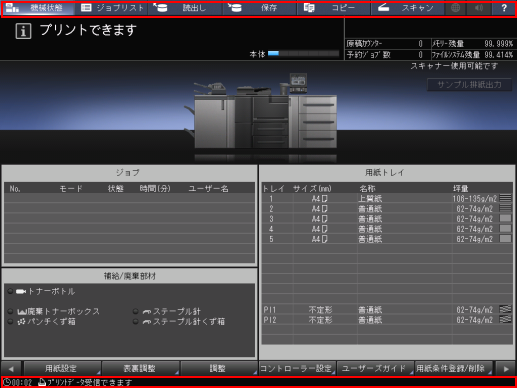Click the 坪量 column header
517x388 pixels.
tap(460, 188)
